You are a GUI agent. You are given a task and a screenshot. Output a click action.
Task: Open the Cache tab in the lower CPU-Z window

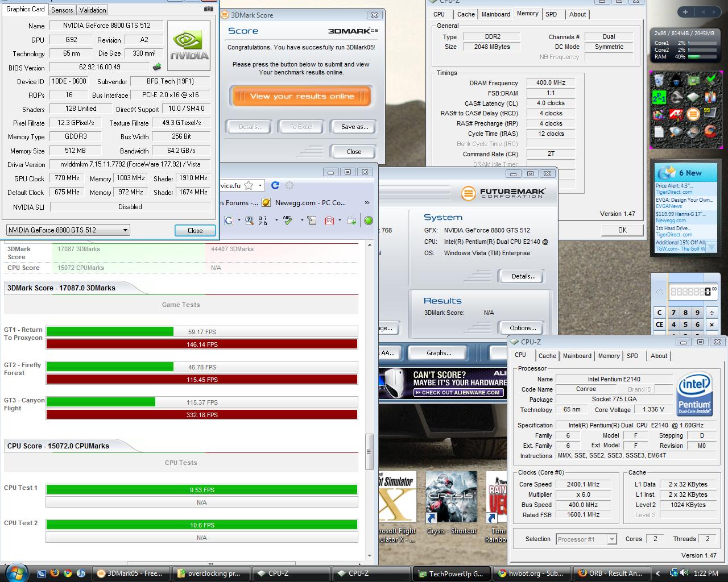pos(547,356)
